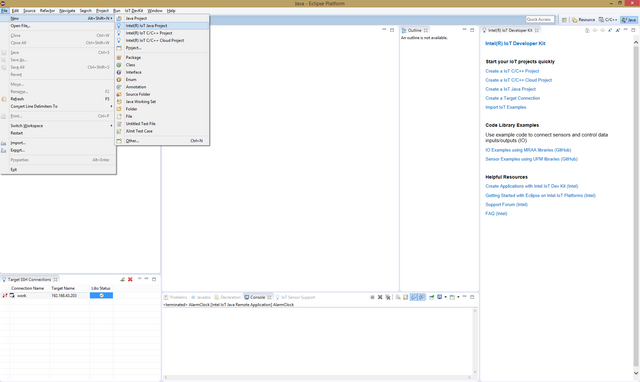Screen dimensions: 640x382
Task: Open Import IoT Examples link
Action: tap(506, 107)
